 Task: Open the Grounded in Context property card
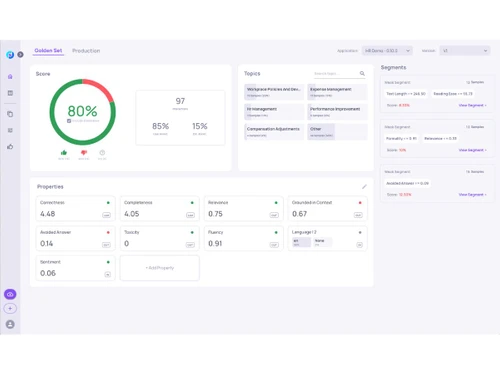point(328,209)
